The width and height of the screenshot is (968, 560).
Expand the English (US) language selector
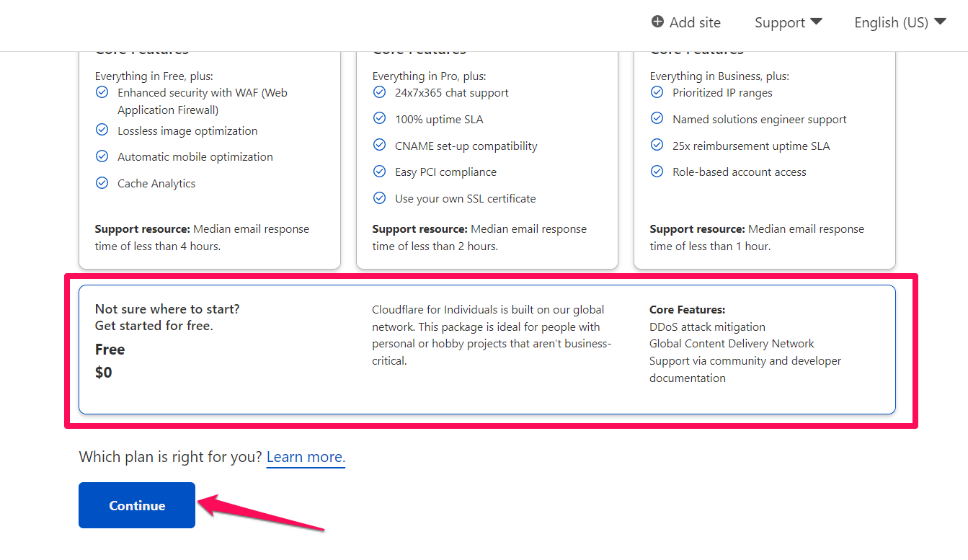[x=900, y=22]
